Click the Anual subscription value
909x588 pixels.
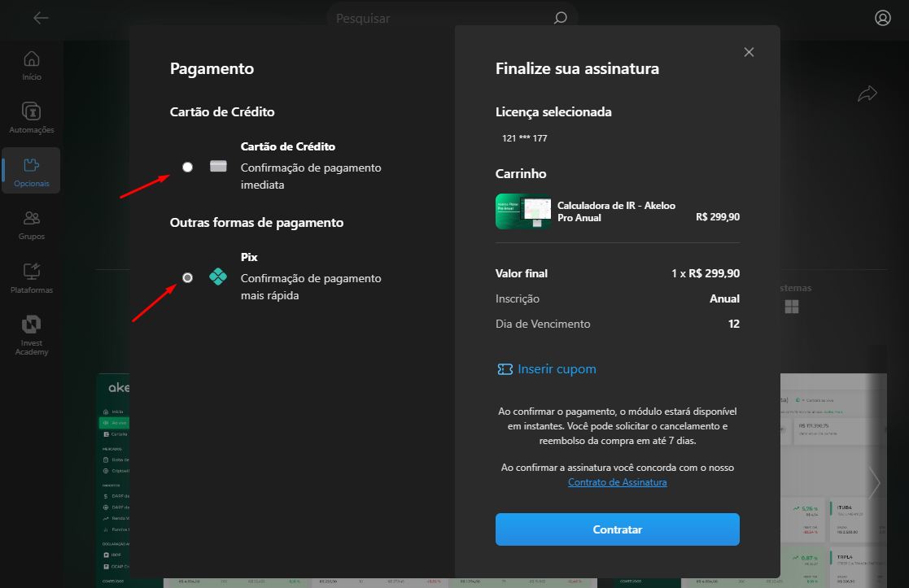[x=724, y=299]
